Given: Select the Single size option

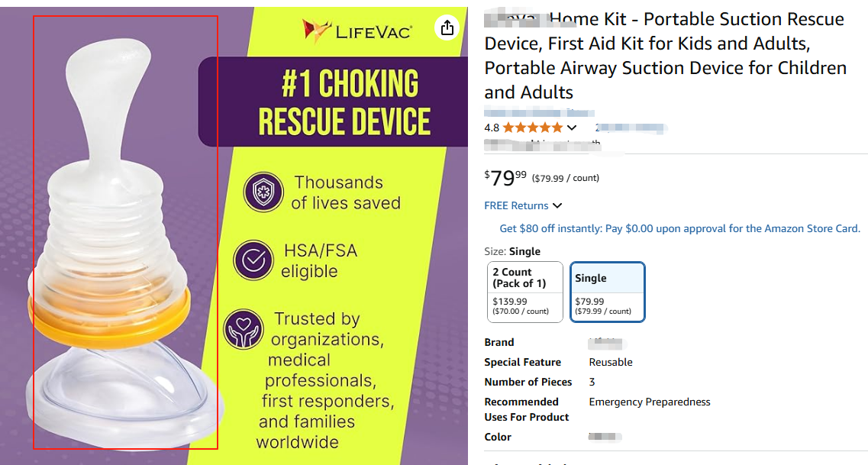Looking at the screenshot, I should coord(608,292).
